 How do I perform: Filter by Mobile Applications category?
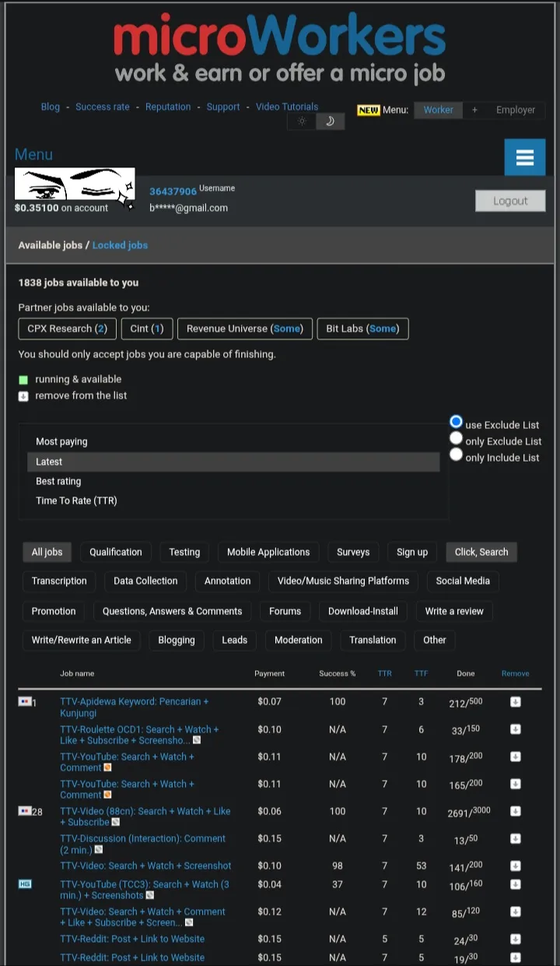268,552
